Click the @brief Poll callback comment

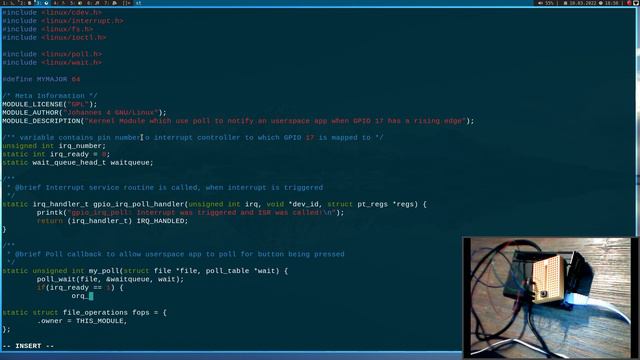[176, 254]
